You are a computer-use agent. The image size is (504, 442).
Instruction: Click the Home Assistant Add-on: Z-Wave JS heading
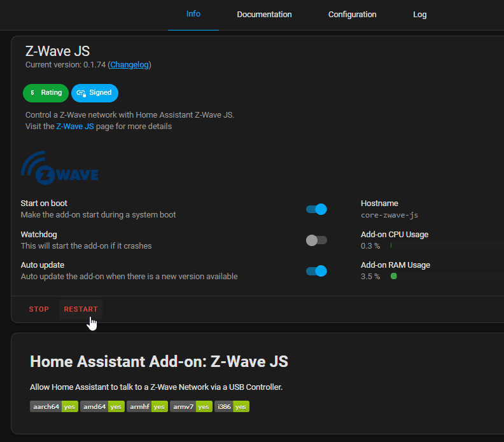click(159, 361)
